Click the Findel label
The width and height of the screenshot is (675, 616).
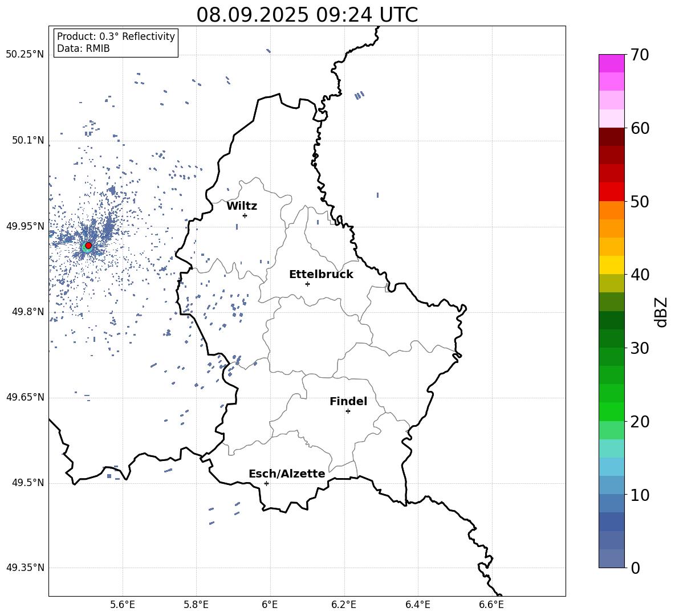[x=348, y=401]
